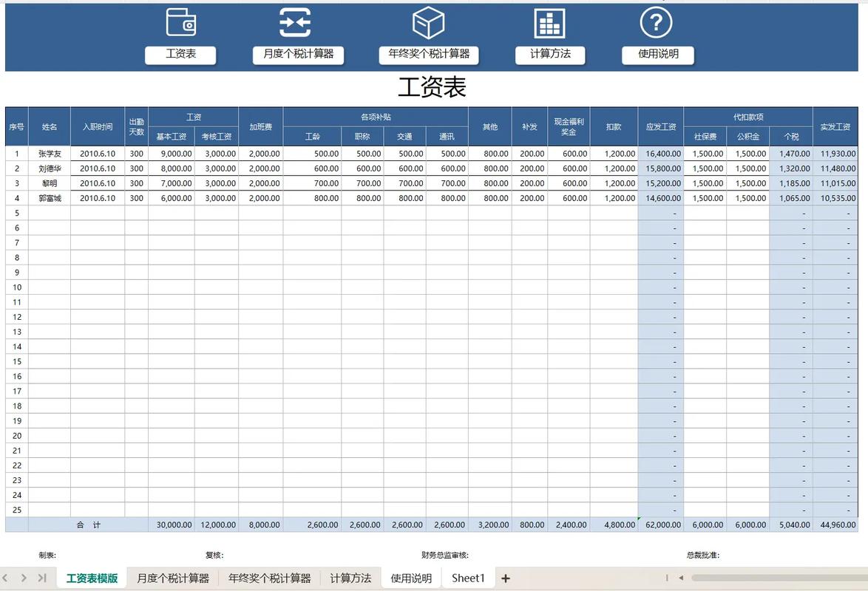
Task: Select the 各项补贴 header cell
Action: point(376,117)
